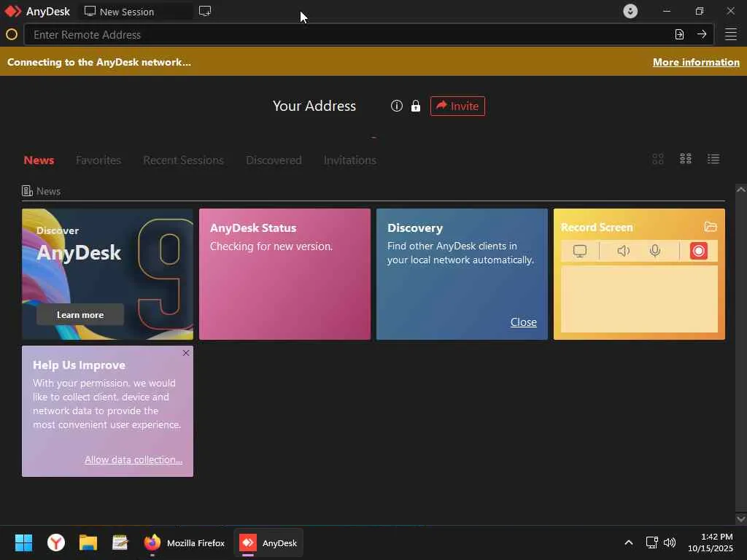Open recordings folder icon in Record Screen
The width and height of the screenshot is (747, 560).
711,227
